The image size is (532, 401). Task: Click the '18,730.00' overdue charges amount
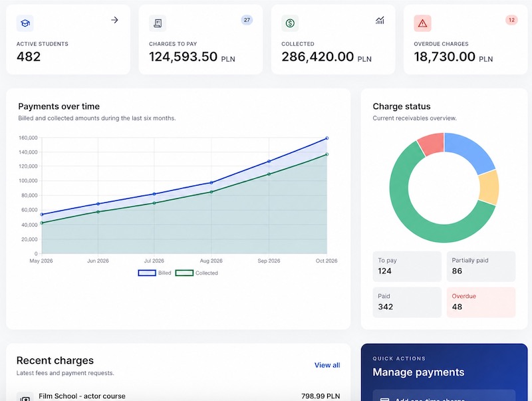[x=444, y=57]
